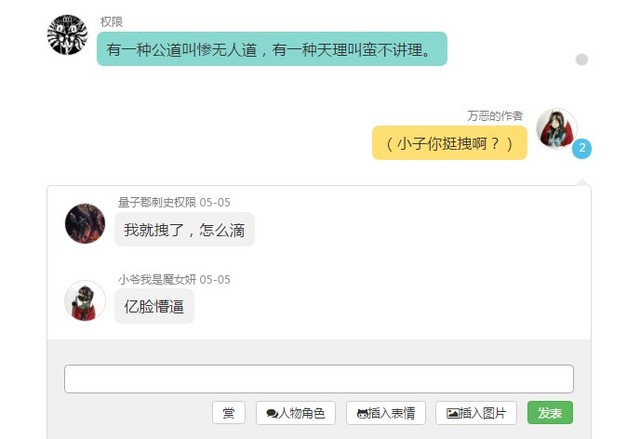Image resolution: width=640 pixels, height=439 pixels.
Task: Focus the comment text input field
Action: pyautogui.click(x=318, y=379)
